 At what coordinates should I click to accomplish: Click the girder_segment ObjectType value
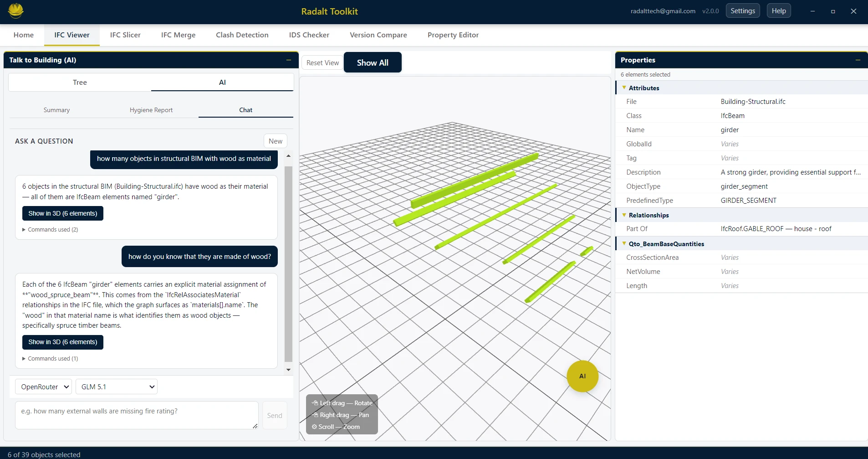[744, 186]
